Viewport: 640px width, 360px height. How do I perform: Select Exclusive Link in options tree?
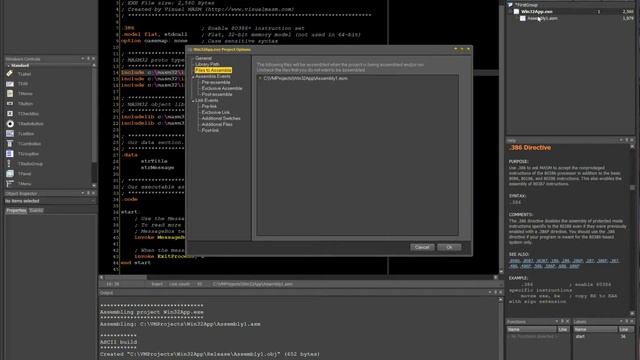tap(216, 112)
